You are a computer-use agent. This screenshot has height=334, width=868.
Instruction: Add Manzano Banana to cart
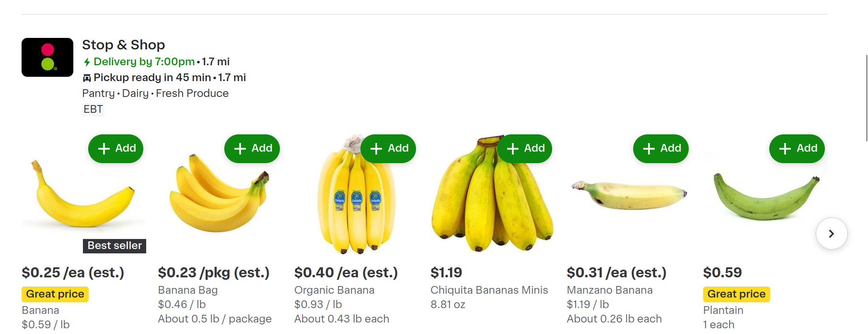tap(660, 149)
